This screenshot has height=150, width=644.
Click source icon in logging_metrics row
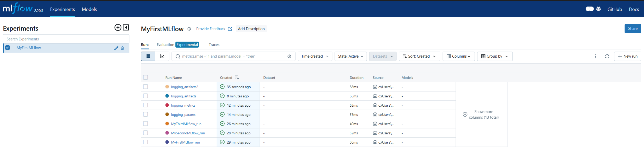(x=375, y=105)
